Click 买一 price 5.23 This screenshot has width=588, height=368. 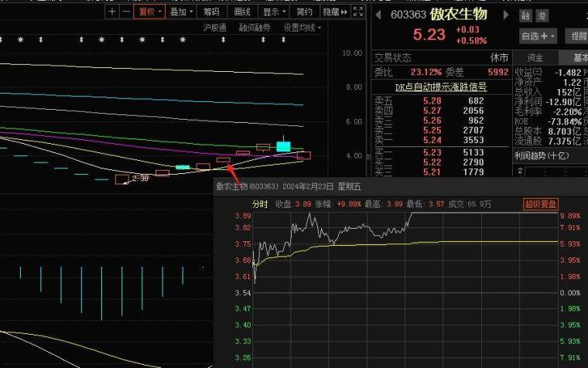pyautogui.click(x=432, y=152)
